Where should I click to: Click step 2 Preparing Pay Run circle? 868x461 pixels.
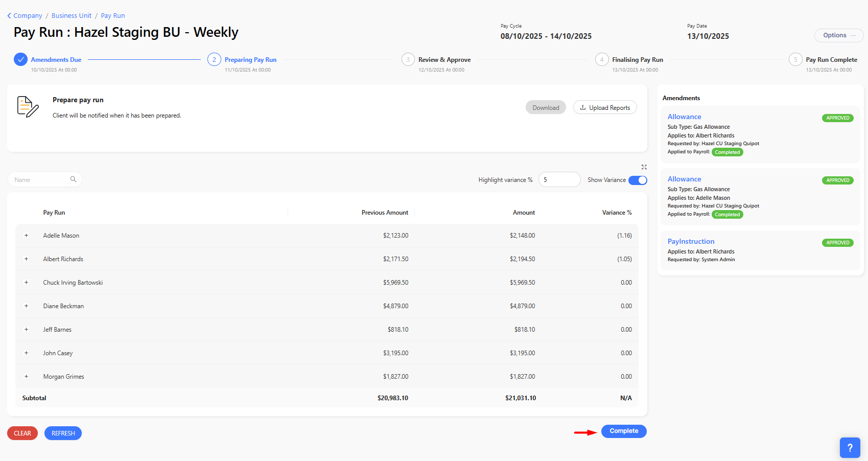tap(214, 60)
